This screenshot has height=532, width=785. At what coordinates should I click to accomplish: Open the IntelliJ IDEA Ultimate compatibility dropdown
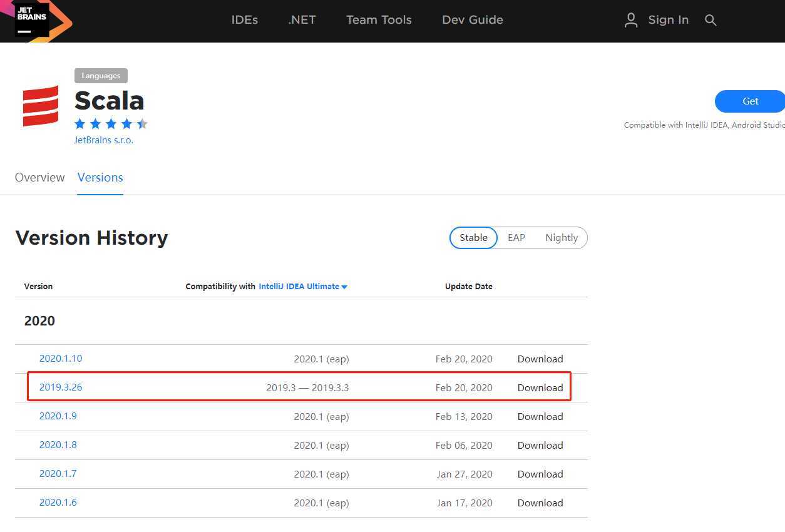click(x=303, y=287)
